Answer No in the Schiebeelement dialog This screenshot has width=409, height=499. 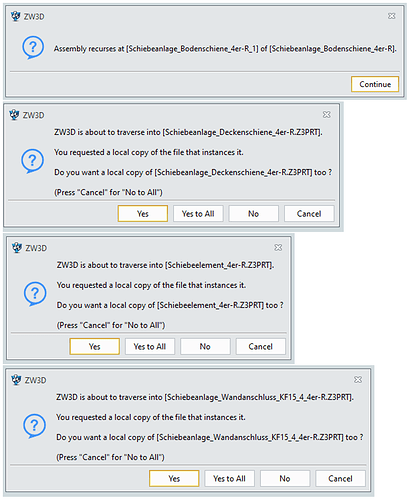pyautogui.click(x=205, y=346)
